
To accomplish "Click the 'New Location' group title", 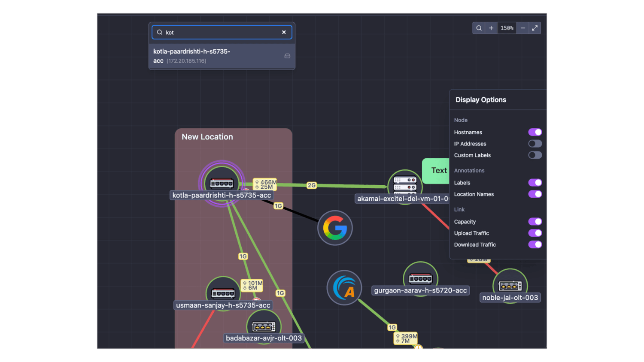I will click(x=207, y=137).
